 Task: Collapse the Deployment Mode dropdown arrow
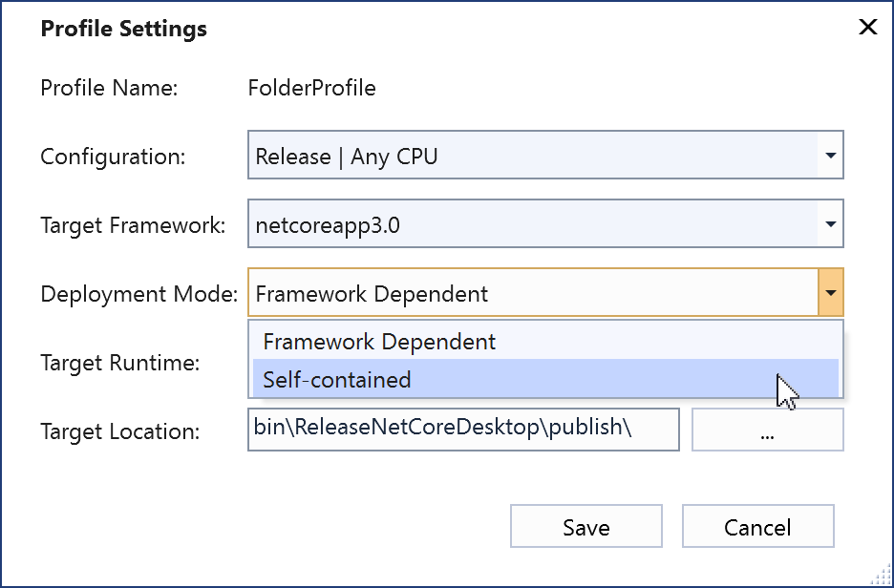point(831,293)
